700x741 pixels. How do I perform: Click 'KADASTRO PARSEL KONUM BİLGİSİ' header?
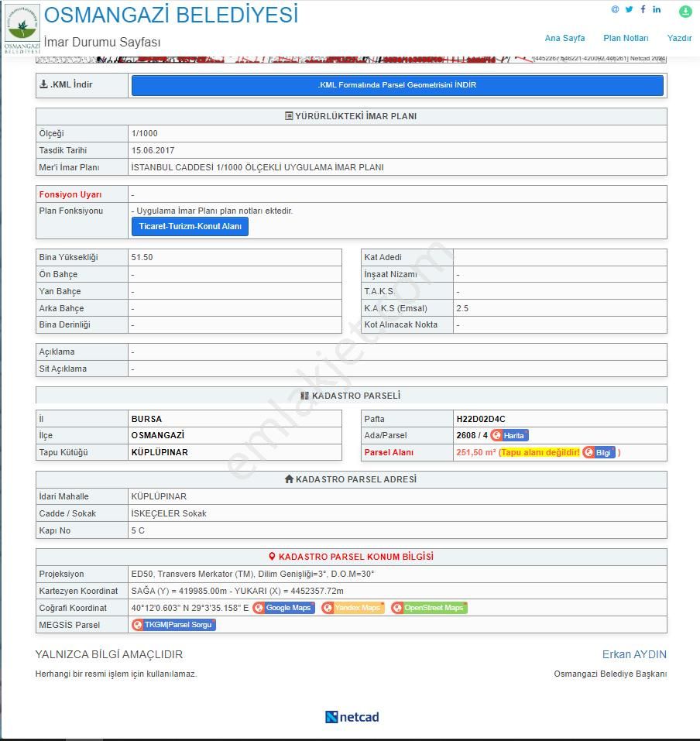[x=351, y=557]
